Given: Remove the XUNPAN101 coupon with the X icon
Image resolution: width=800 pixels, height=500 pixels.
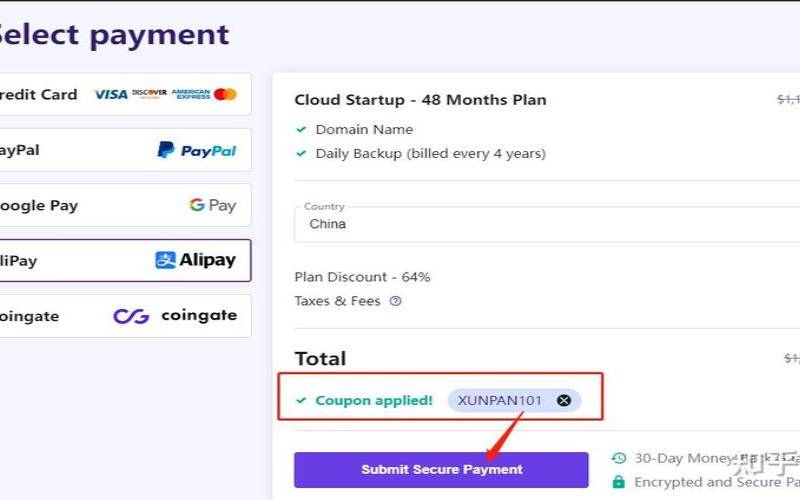Looking at the screenshot, I should [x=564, y=401].
